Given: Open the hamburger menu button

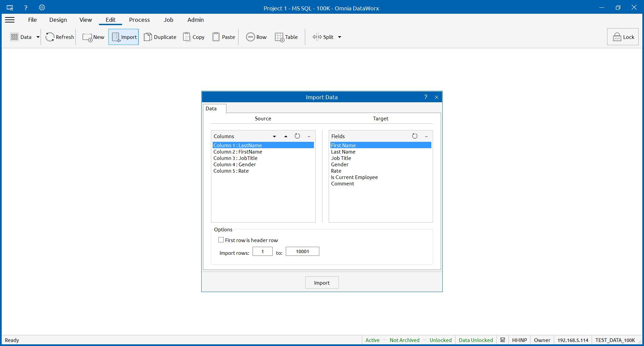Looking at the screenshot, I should click(x=10, y=20).
